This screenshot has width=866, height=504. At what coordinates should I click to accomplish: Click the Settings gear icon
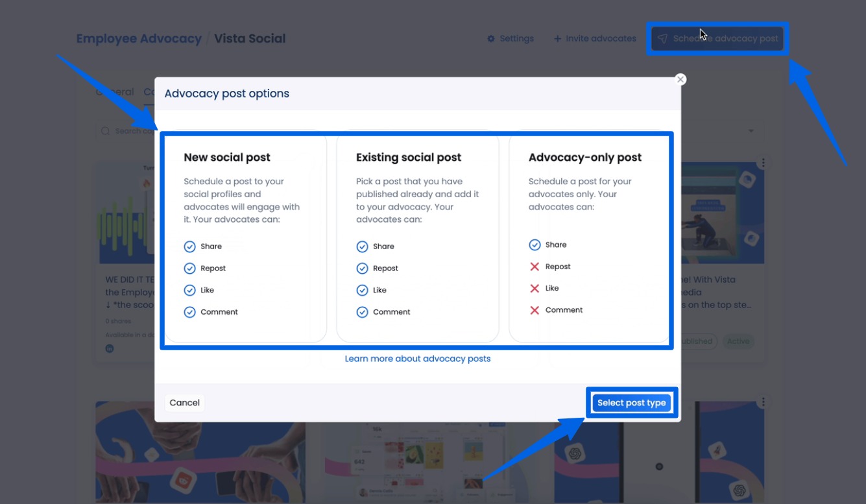492,38
